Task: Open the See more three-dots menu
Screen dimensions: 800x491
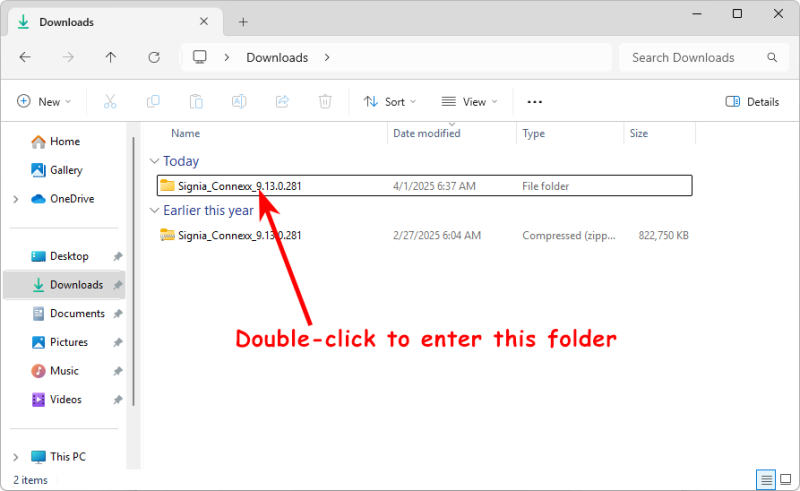Action: click(534, 101)
